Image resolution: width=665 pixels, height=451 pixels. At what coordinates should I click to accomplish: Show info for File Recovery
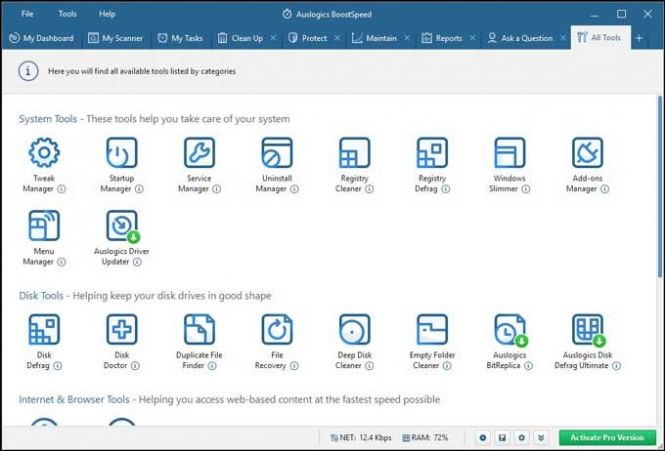tap(294, 366)
